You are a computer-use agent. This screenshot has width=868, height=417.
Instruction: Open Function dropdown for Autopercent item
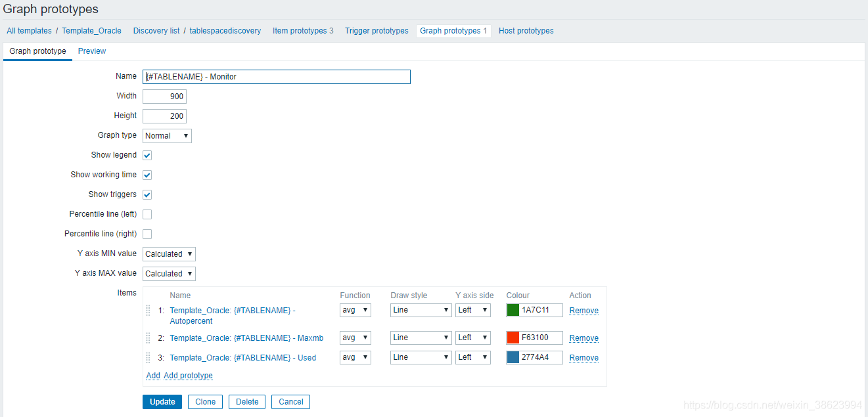[355, 311]
